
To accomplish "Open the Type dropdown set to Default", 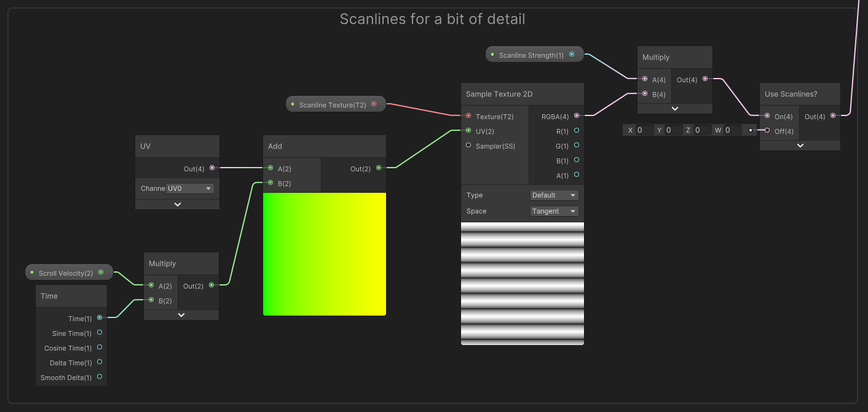I will click(554, 195).
